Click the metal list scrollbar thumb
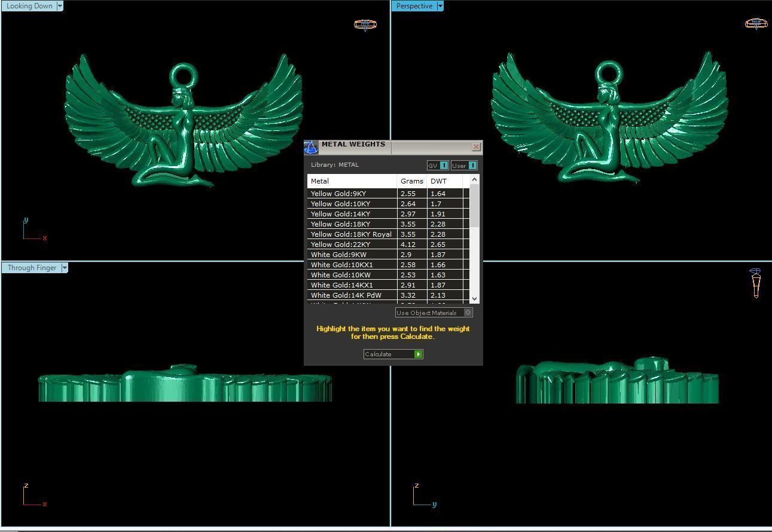This screenshot has width=772, height=532. 474,206
